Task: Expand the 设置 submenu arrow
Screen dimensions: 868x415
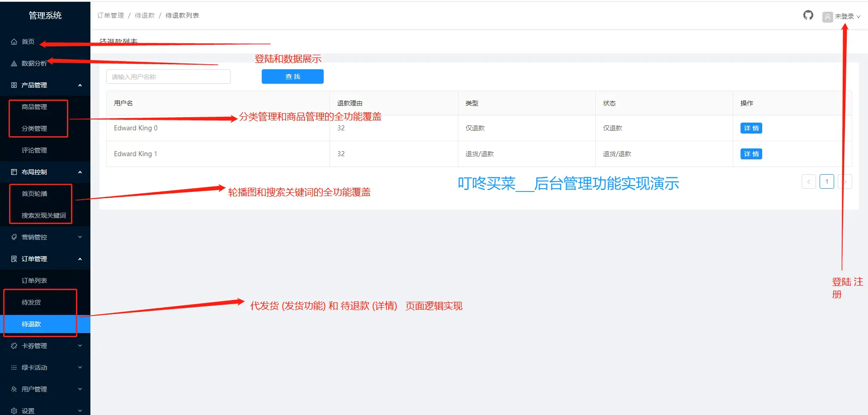Action: [80, 411]
